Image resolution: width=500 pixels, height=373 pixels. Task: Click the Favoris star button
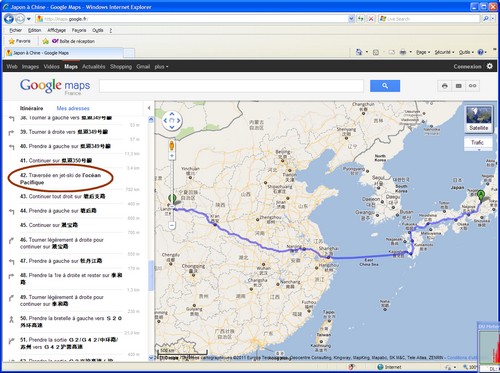[19, 41]
